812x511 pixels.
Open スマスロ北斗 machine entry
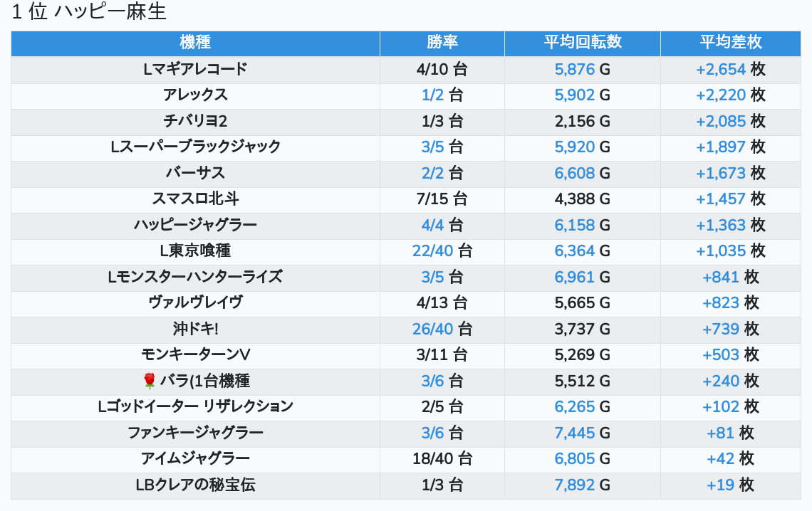pos(195,199)
